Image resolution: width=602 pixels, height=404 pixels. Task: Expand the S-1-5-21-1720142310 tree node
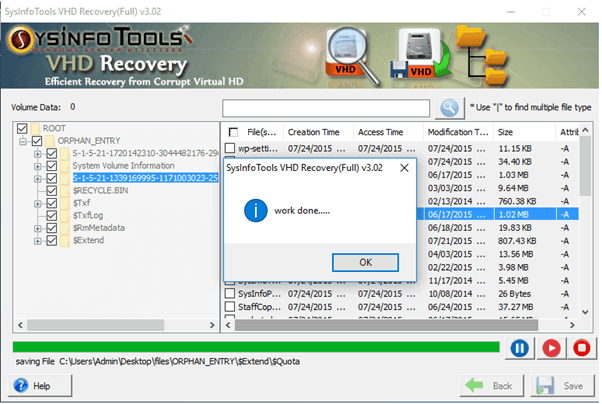pos(38,154)
